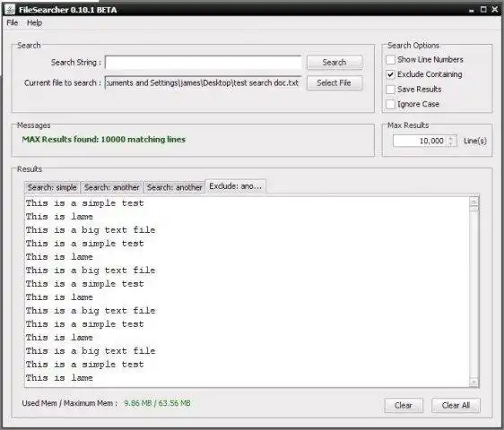Open the first 'Search: another' tab

pyautogui.click(x=112, y=187)
